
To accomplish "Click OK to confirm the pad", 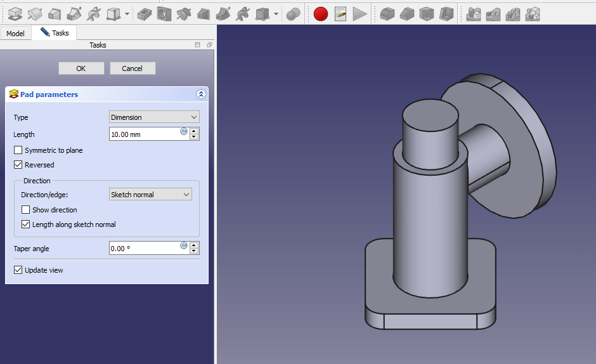I will (81, 68).
